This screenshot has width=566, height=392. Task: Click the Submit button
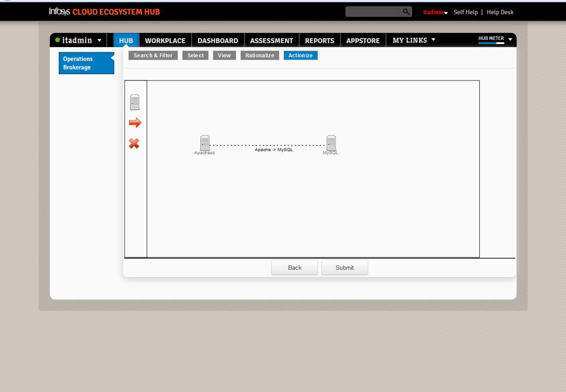[x=345, y=267]
